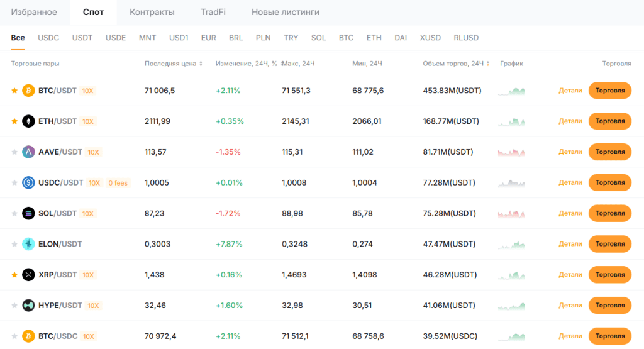The height and width of the screenshot is (349, 644).
Task: Filter pairs by BTC quote
Action: coord(346,38)
